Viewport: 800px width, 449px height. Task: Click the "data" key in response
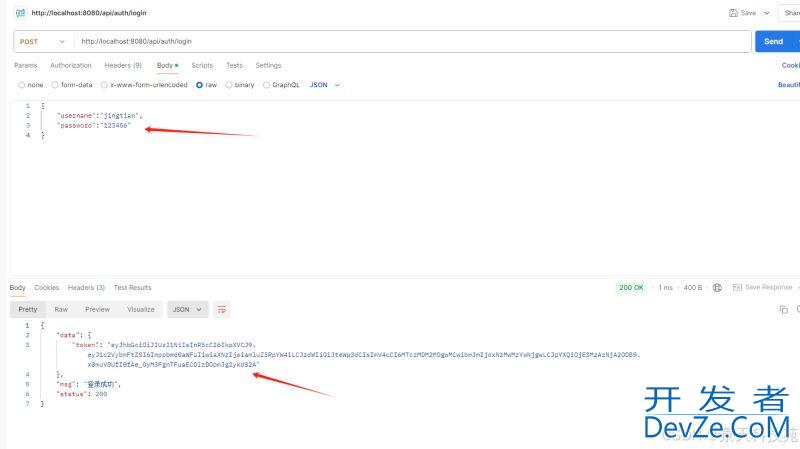click(67, 335)
